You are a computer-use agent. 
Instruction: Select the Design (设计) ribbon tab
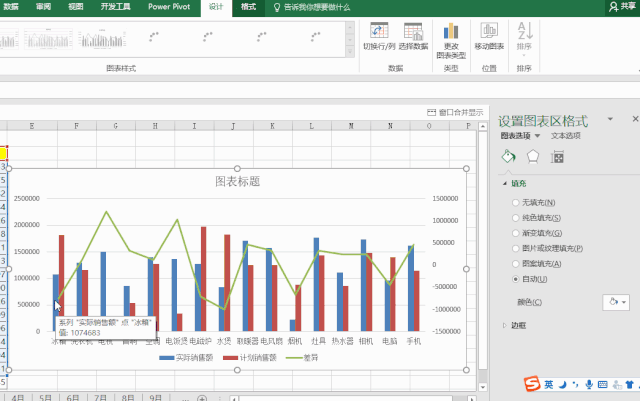tap(216, 7)
